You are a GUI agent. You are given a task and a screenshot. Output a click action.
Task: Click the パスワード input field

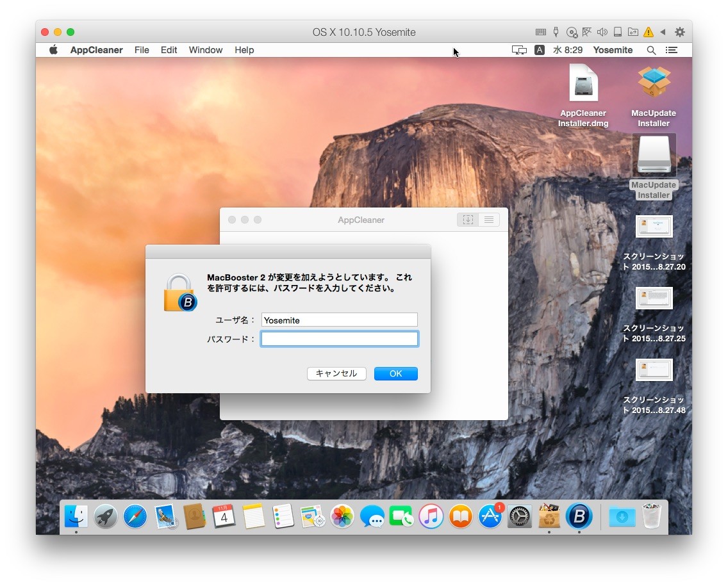340,339
